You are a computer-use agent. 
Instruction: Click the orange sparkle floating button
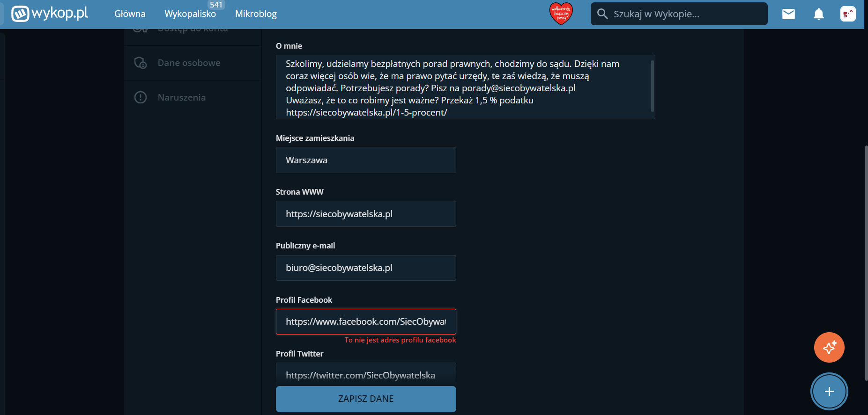pos(829,347)
